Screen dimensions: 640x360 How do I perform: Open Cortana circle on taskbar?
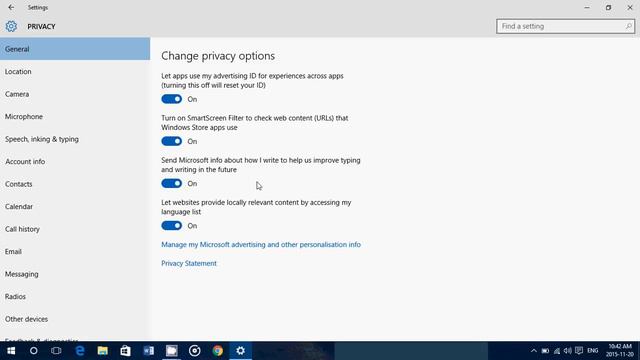(x=33, y=351)
